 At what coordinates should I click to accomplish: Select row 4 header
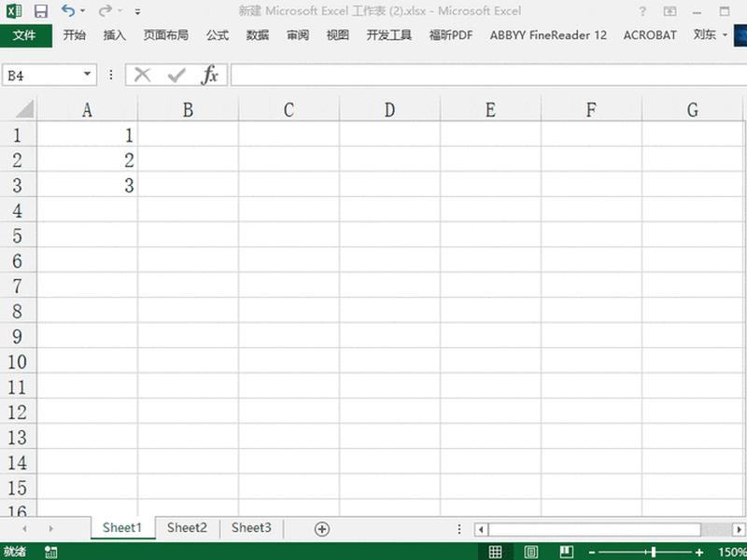pyautogui.click(x=18, y=211)
